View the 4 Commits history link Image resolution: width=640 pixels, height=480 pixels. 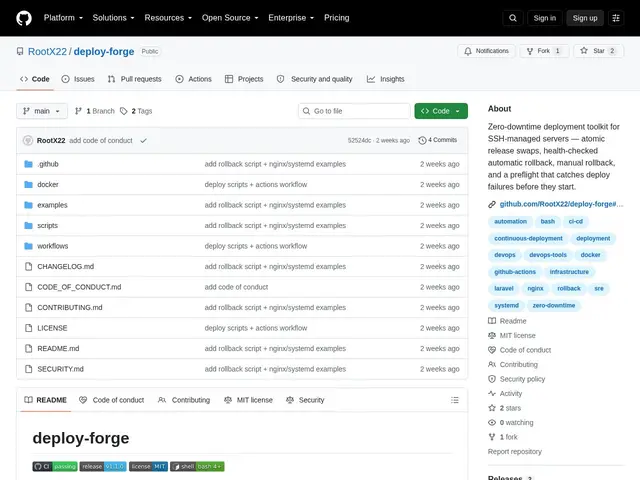(438, 140)
